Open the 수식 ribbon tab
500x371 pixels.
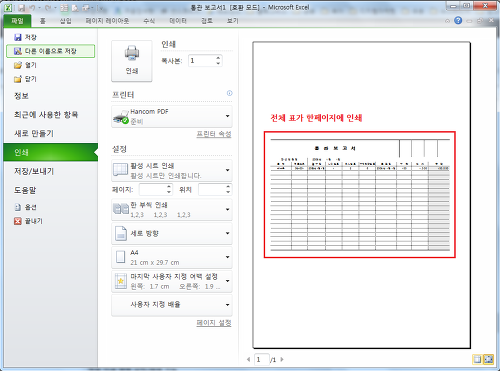(149, 21)
